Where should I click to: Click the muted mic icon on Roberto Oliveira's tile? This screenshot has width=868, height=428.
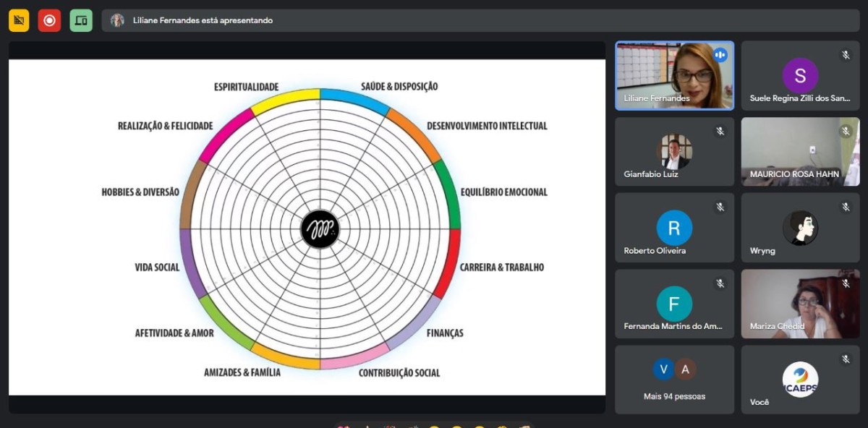[x=720, y=207]
